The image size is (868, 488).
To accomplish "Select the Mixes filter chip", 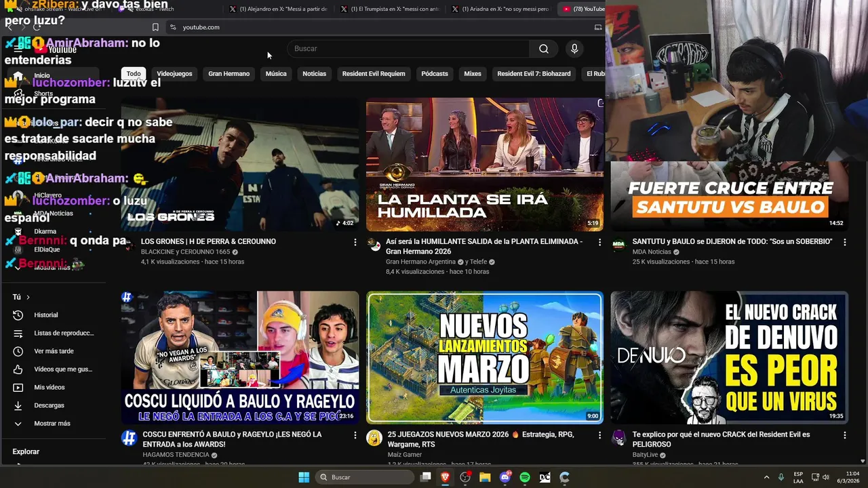I will pyautogui.click(x=473, y=74).
